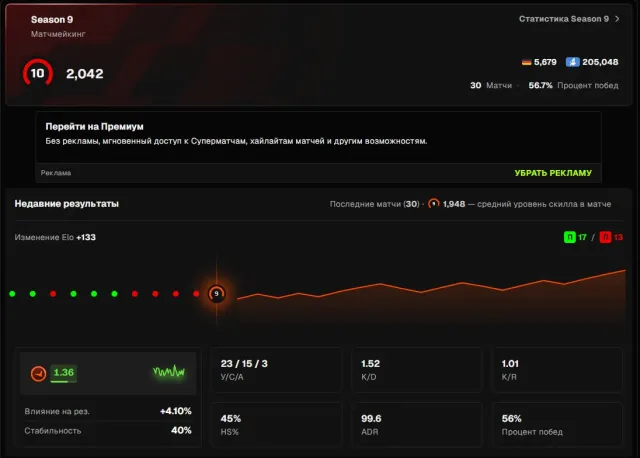Viewport: 640px width, 458px height.
Task: Click the glowing level 9 marker on timeline
Action: (x=216, y=293)
